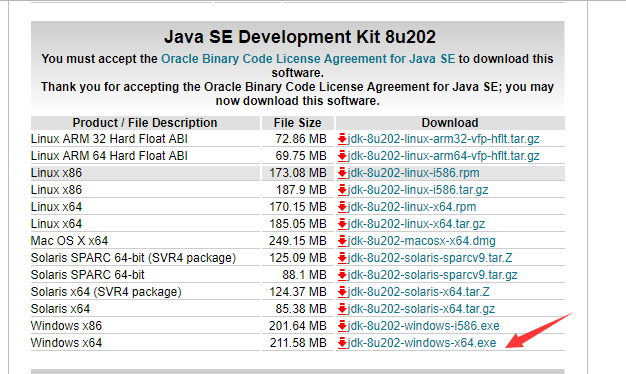Click red download icon beside linux-i586.tar.gz
Image resolution: width=626 pixels, height=374 pixels.
pyautogui.click(x=342, y=190)
